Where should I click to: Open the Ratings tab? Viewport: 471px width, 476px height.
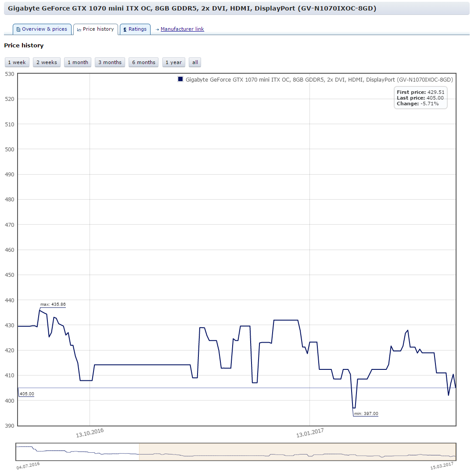click(135, 29)
